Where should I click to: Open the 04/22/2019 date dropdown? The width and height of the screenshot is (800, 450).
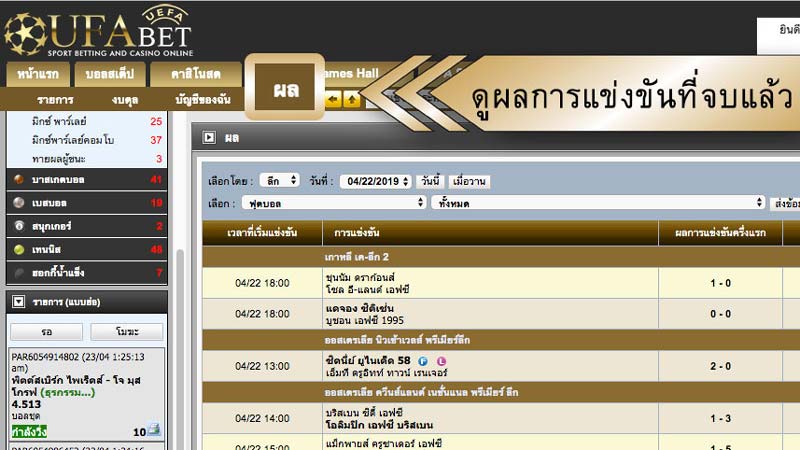pyautogui.click(x=376, y=181)
